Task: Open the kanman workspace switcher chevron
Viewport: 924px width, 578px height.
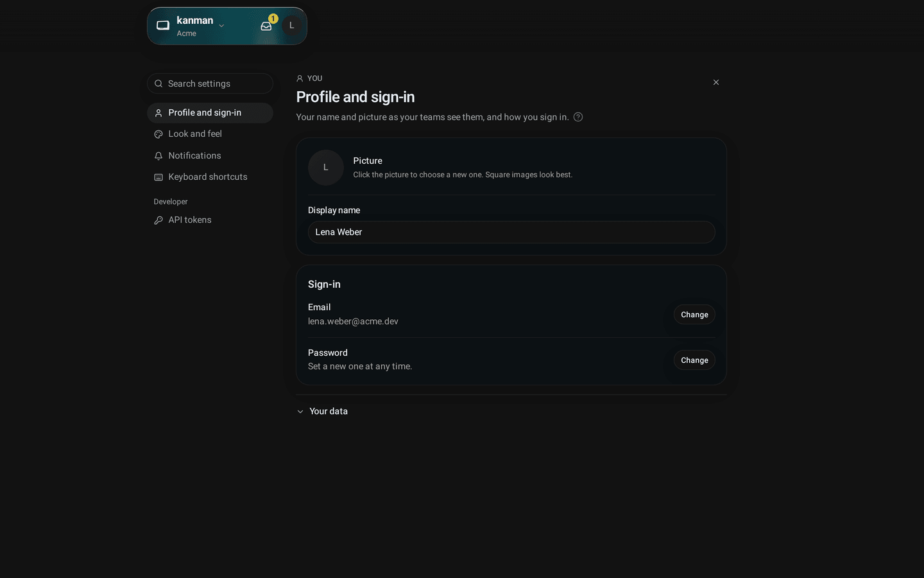Action: tap(221, 26)
